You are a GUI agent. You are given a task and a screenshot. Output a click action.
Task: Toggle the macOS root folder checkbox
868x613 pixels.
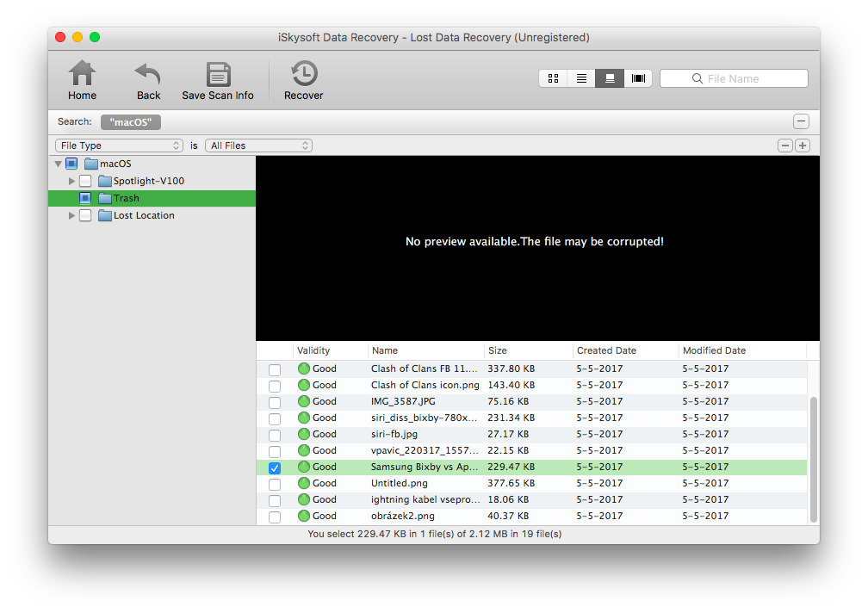point(71,164)
